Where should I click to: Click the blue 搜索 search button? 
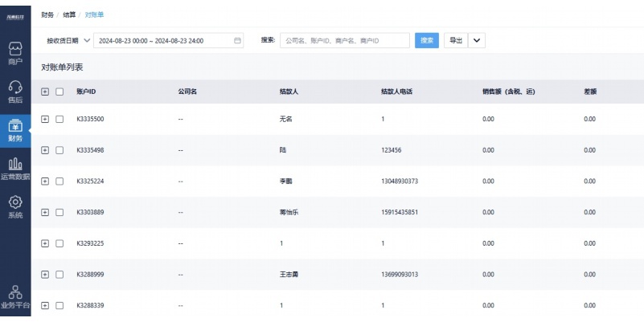point(427,40)
